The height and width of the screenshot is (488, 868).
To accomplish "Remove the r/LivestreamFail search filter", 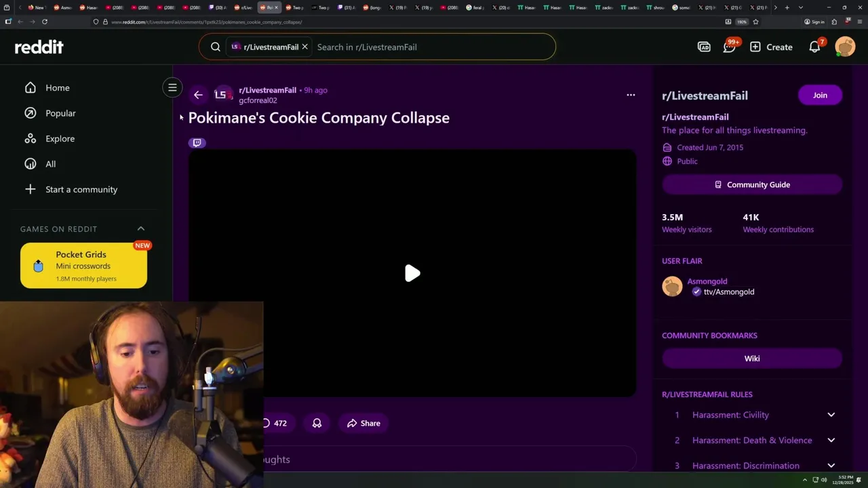I will pos(304,47).
